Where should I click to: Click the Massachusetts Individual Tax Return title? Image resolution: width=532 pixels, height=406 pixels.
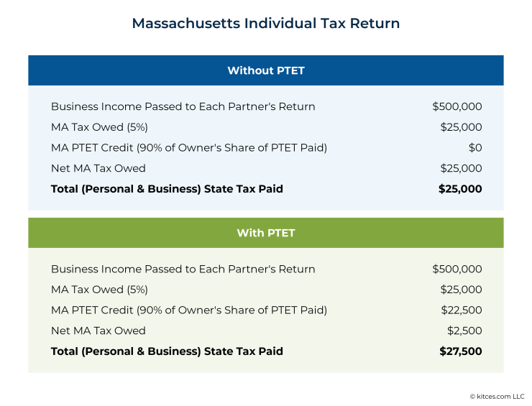click(x=265, y=24)
